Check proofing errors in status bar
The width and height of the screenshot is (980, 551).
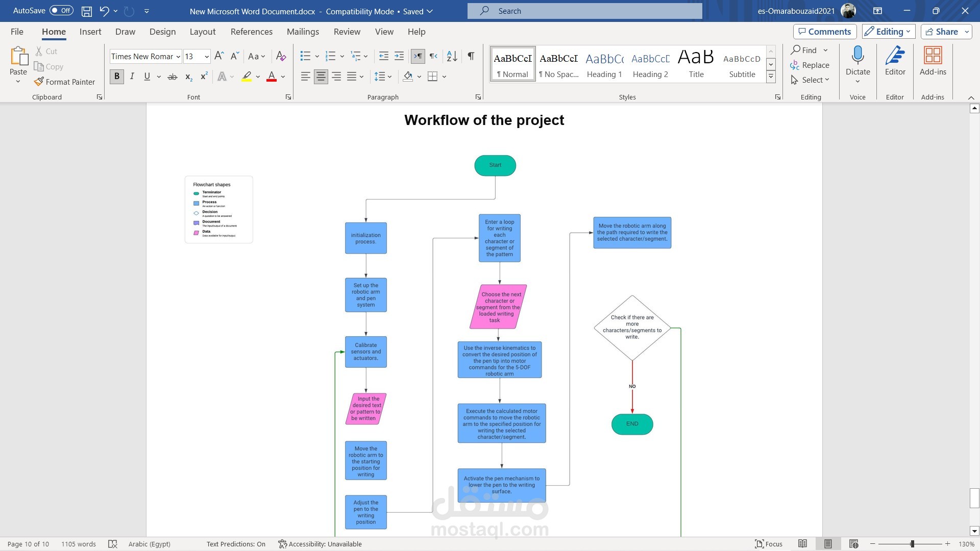[x=113, y=544]
